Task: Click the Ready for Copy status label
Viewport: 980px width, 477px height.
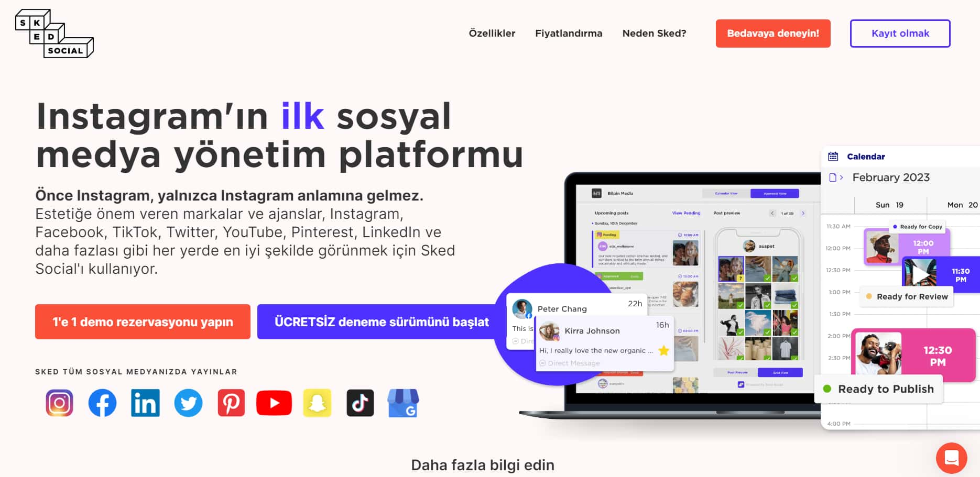Action: pyautogui.click(x=917, y=227)
